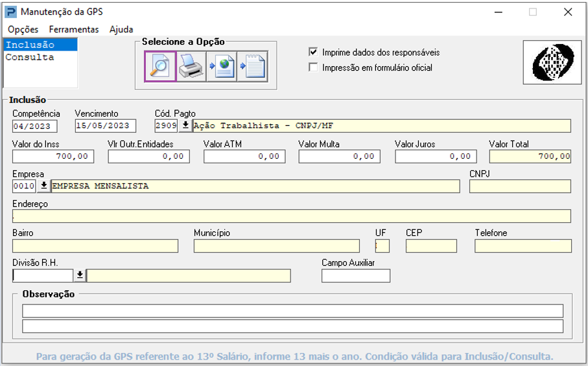588x366 pixels.
Task: Click the Ação Trabalhista - CNPJ/MF description
Action: 382,126
